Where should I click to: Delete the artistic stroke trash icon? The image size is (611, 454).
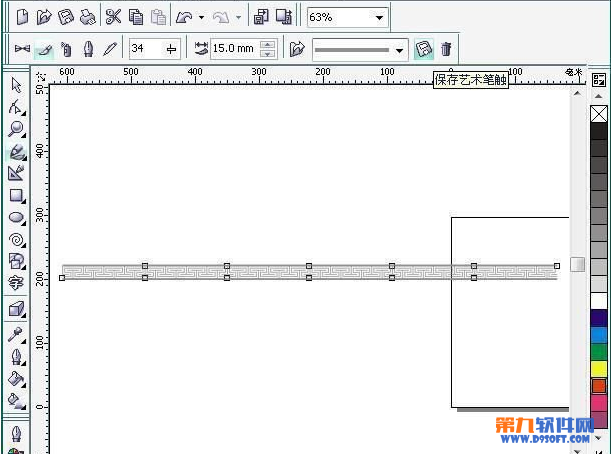coord(446,49)
